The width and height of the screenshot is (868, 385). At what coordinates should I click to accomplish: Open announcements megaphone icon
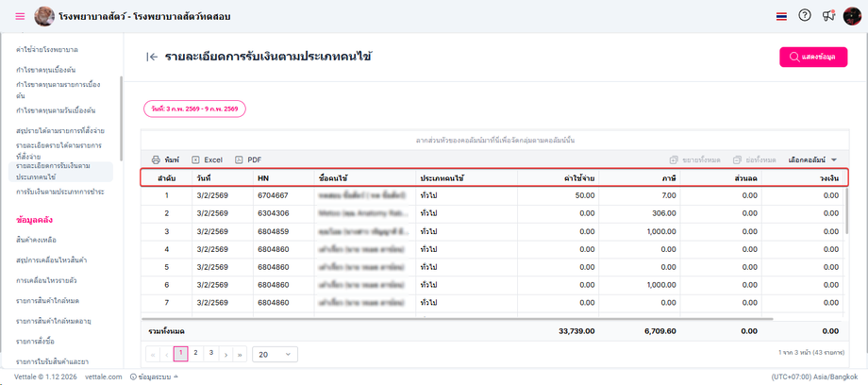[828, 16]
